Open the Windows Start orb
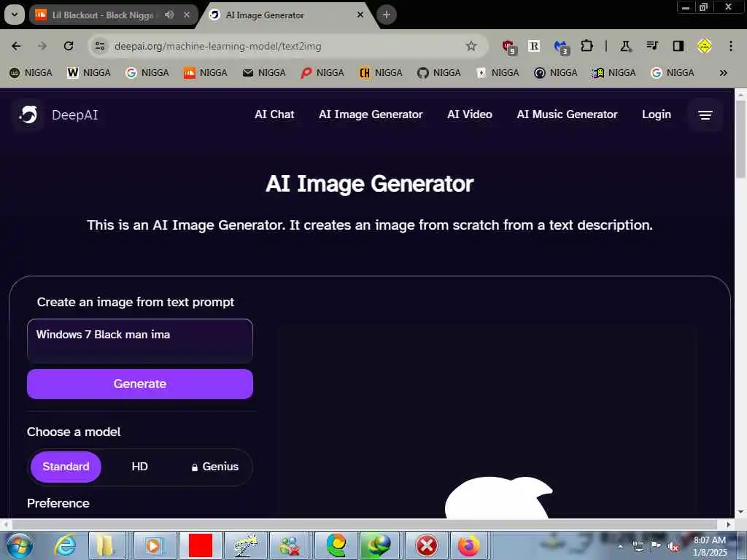Viewport: 747px width, 560px height. tap(20, 545)
